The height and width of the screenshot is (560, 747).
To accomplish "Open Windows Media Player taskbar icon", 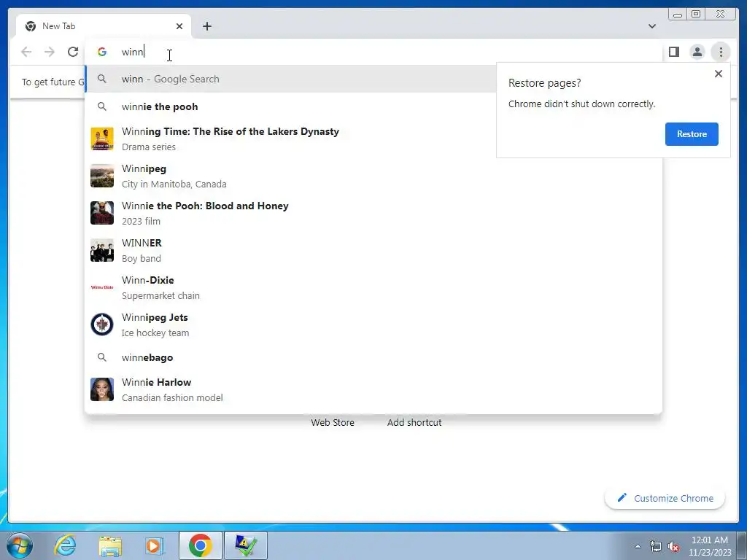I will coord(155,545).
